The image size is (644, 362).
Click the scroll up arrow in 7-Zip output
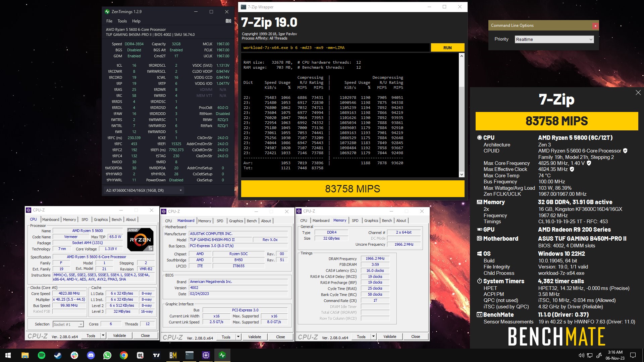coord(462,56)
